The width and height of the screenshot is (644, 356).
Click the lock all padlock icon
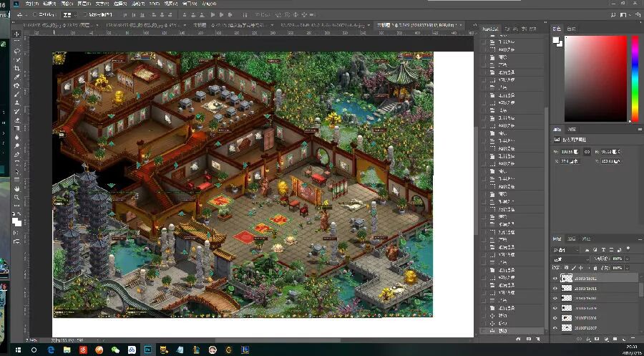point(595,268)
